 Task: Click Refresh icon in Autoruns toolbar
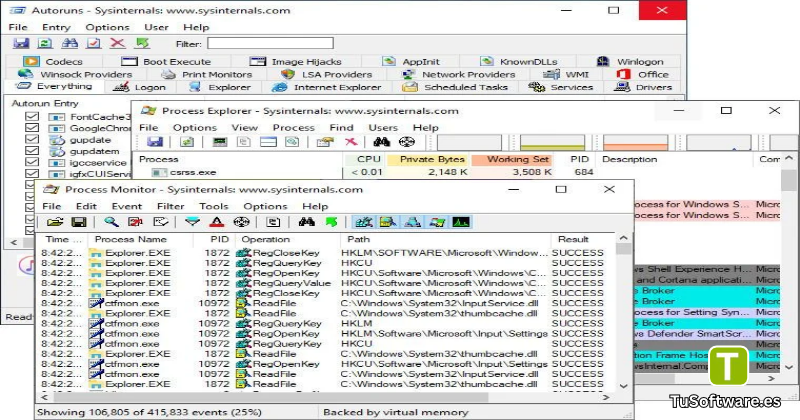click(45, 43)
